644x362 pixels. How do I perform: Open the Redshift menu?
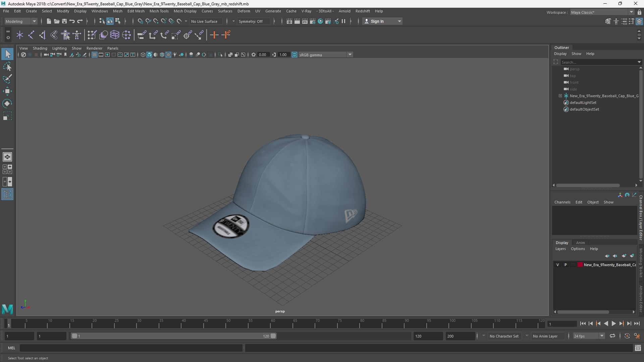coord(363,11)
